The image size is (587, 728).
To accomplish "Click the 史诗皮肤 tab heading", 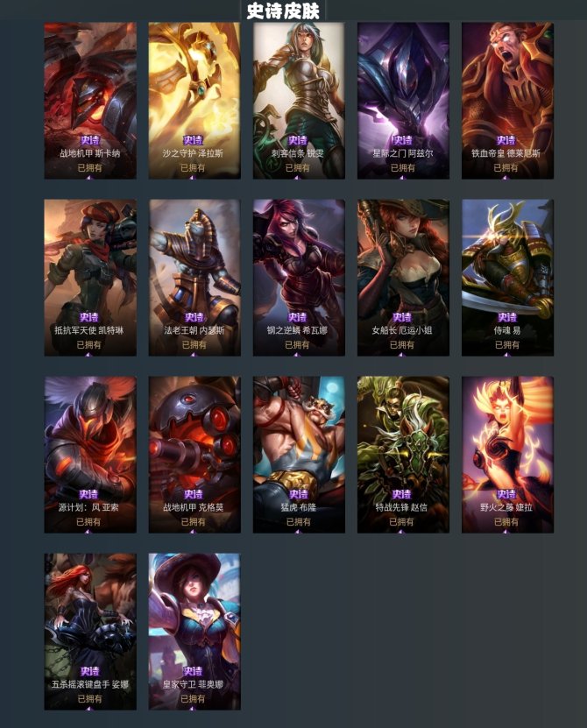I will click(283, 11).
